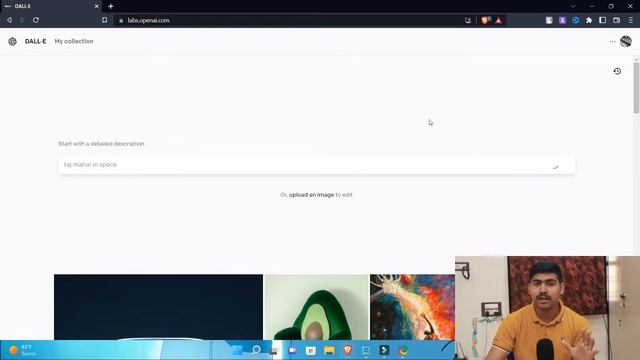The image size is (640, 360).
Task: Open File Explorer from taskbar
Action: 329,350
